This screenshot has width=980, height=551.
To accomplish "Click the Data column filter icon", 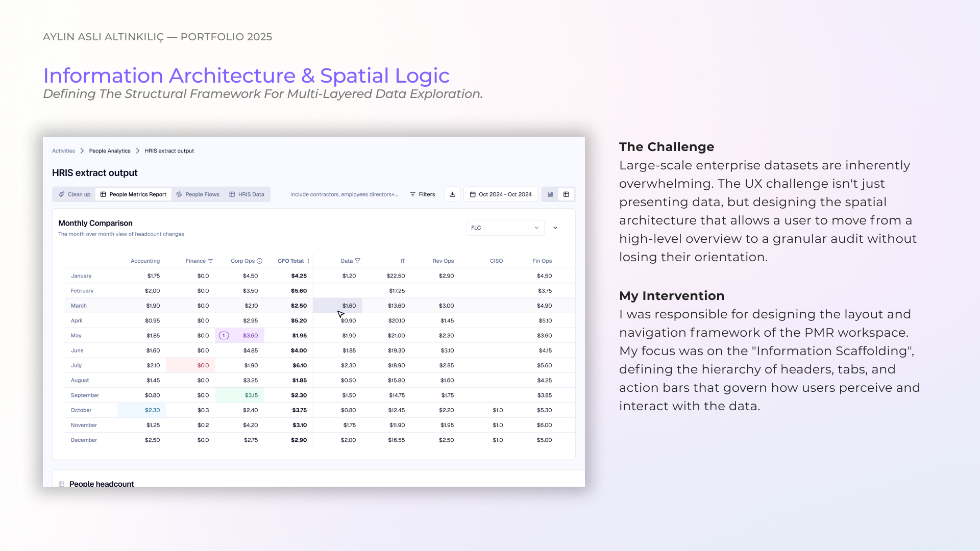I will (357, 261).
